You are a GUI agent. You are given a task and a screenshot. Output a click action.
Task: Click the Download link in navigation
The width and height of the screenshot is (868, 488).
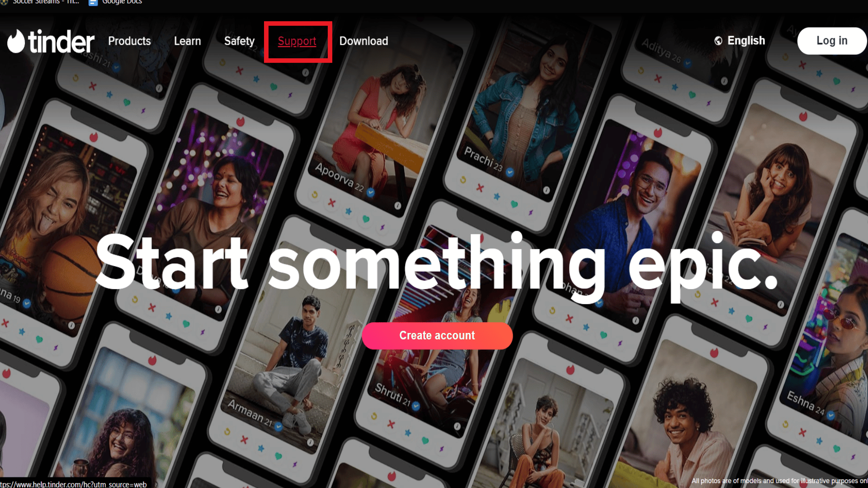point(363,41)
